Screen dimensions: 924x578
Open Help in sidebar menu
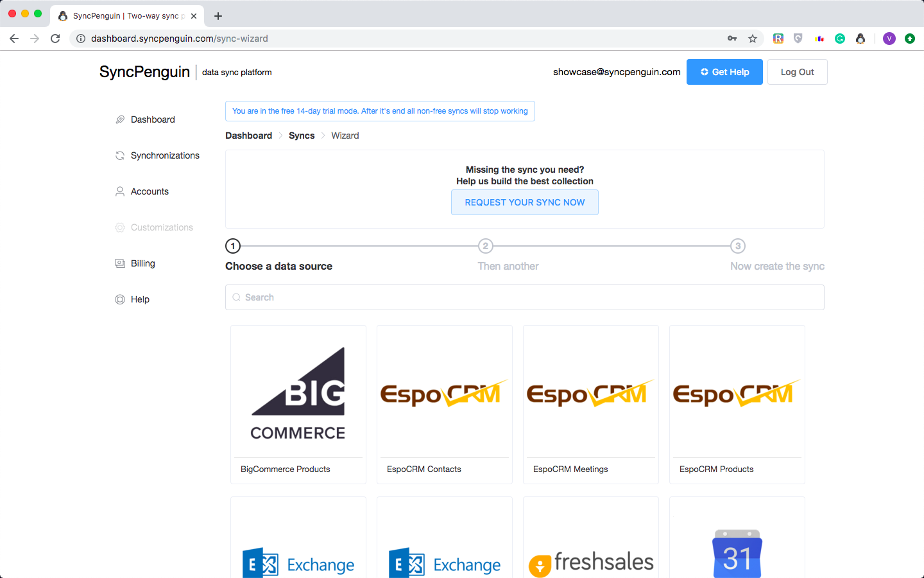click(x=140, y=299)
